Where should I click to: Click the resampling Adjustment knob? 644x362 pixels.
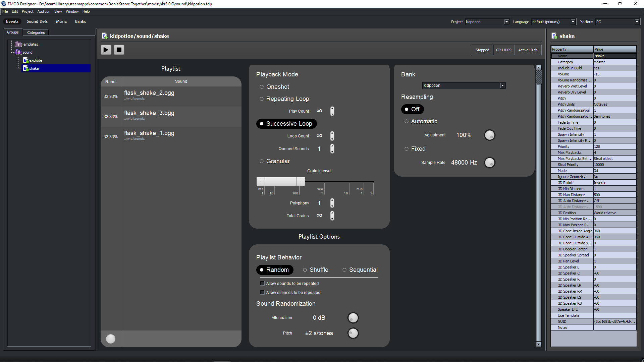click(489, 135)
